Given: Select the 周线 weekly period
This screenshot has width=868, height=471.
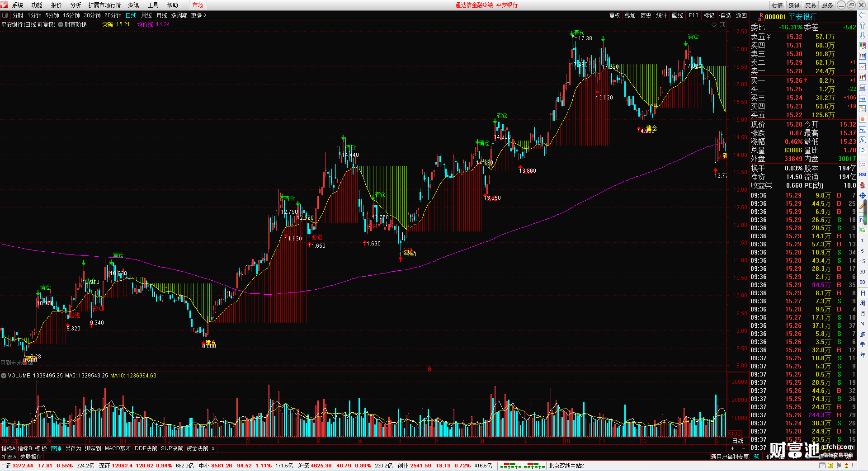Looking at the screenshot, I should 146,15.
